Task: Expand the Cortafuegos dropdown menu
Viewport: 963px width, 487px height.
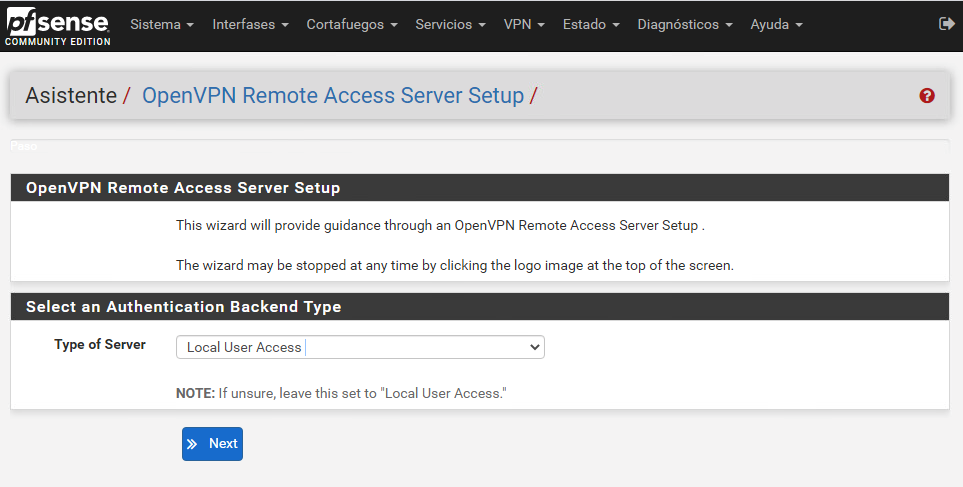Action: [351, 24]
